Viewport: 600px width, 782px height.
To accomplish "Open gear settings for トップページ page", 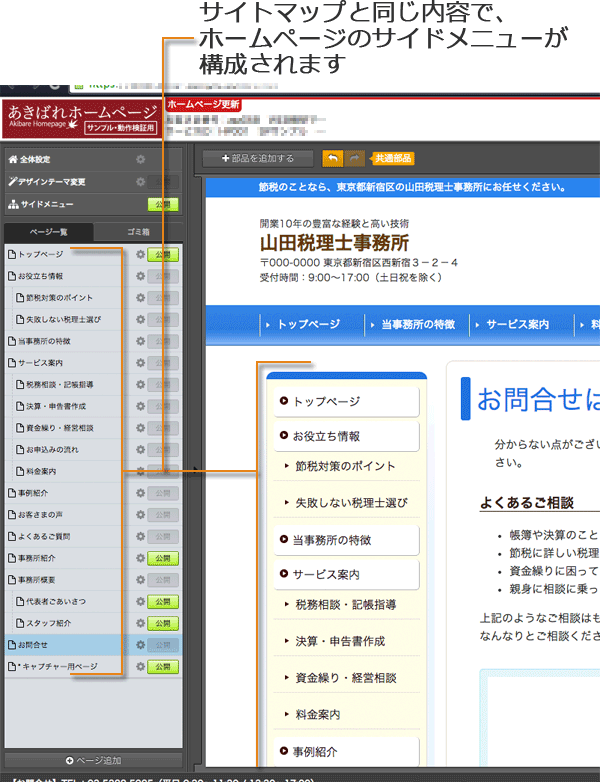I will pyautogui.click(x=140, y=255).
